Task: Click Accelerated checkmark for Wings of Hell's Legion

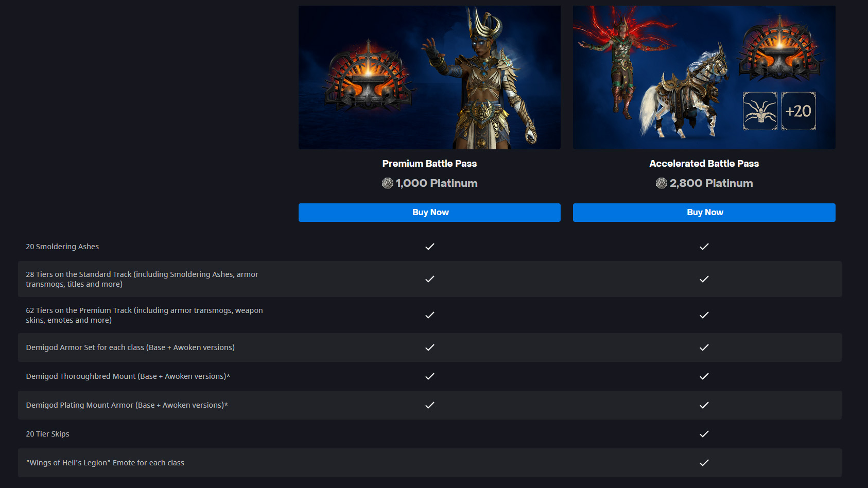Action: coord(704,463)
